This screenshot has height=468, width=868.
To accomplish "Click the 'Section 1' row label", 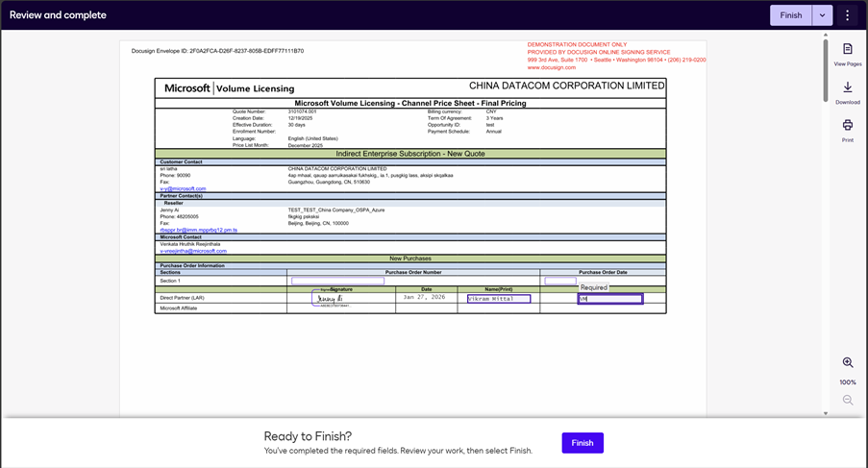I will pos(170,281).
